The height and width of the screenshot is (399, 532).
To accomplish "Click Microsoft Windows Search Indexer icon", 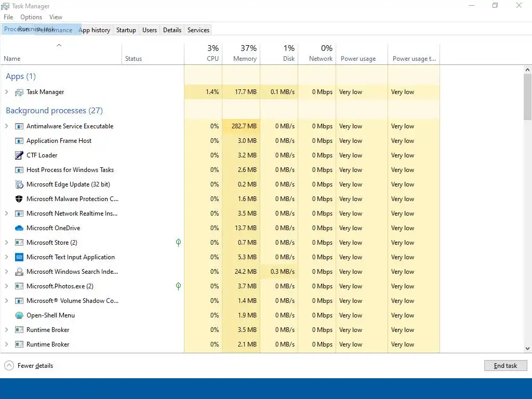I will (x=19, y=272).
